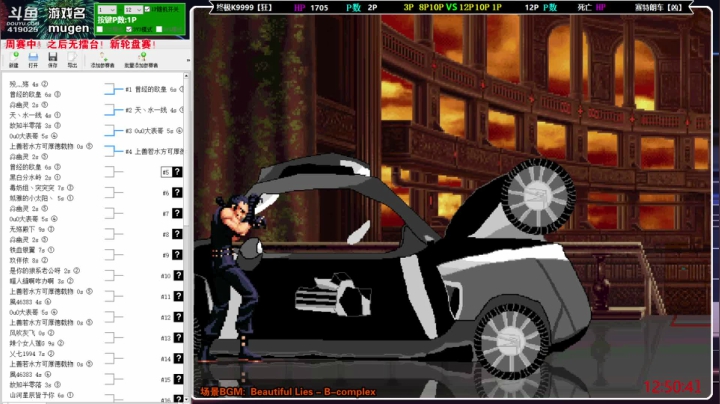Click the HP 1705 readout

point(311,8)
